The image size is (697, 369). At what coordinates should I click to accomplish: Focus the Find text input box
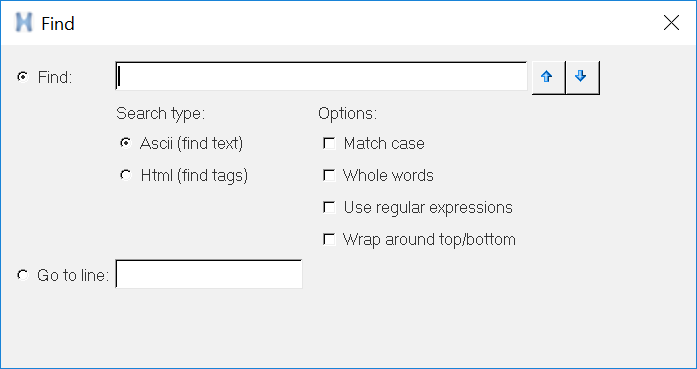pyautogui.click(x=321, y=76)
